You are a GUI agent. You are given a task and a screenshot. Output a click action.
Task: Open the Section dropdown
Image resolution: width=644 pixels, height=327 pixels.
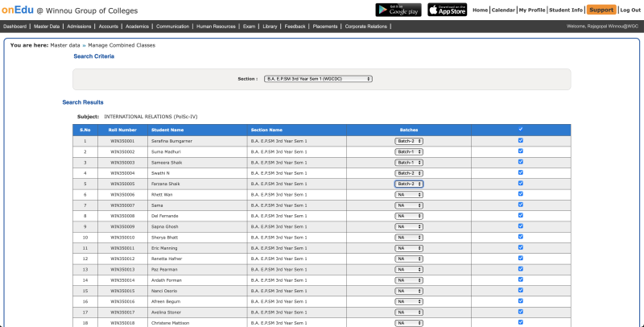pyautogui.click(x=318, y=79)
